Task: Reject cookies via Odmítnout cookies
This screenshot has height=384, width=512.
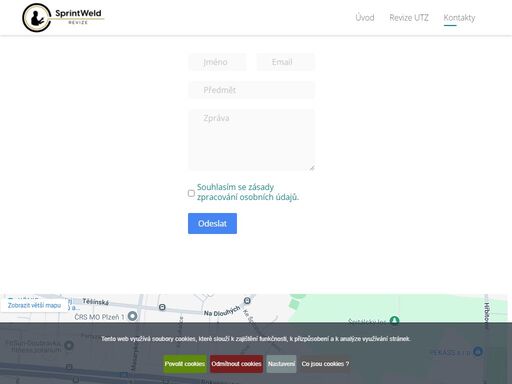Action: [x=236, y=364]
